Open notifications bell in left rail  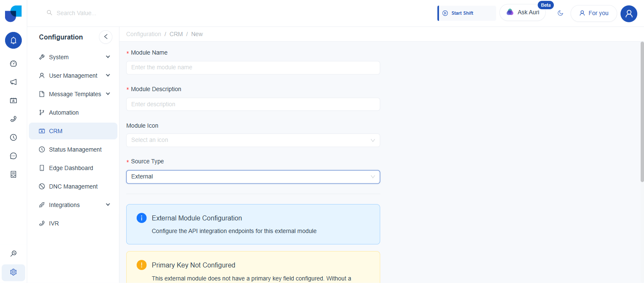tap(13, 40)
